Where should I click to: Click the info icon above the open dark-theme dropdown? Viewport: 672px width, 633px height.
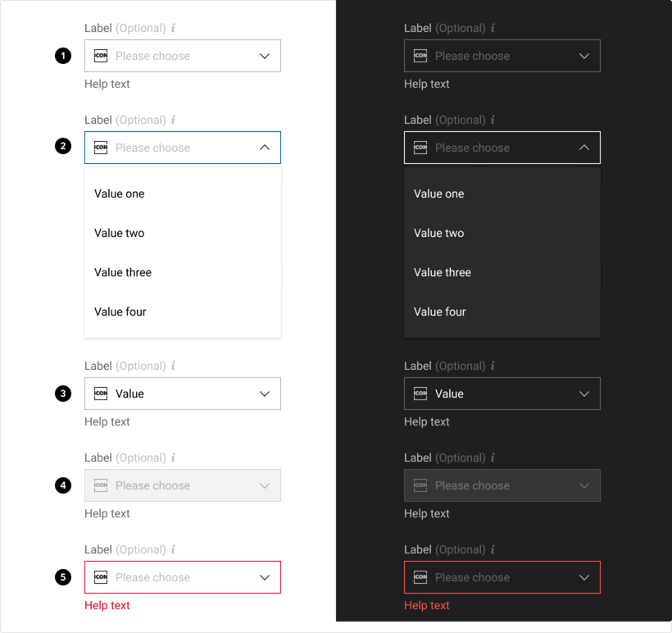[x=493, y=121]
